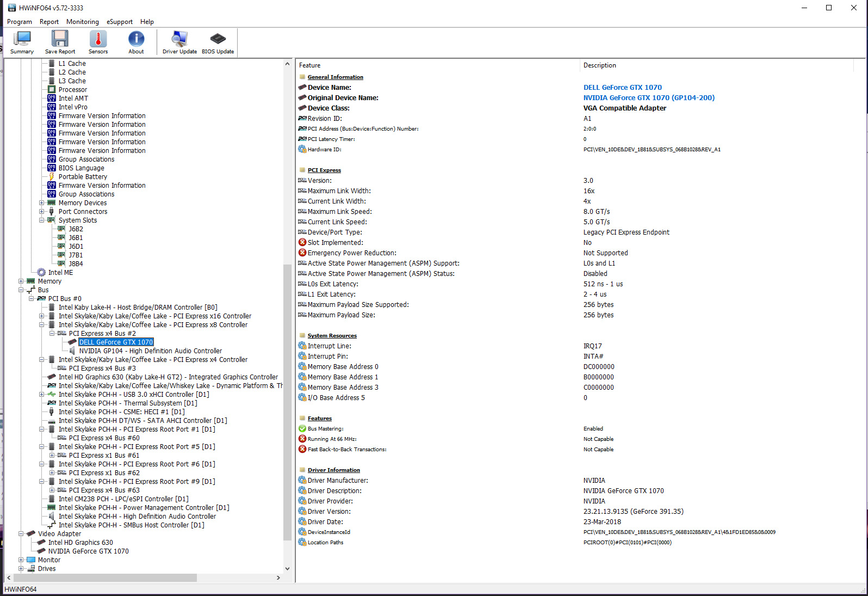Screen dimensions: 868x596
Task: Click the Intel ME gear icon
Action: 41,273
